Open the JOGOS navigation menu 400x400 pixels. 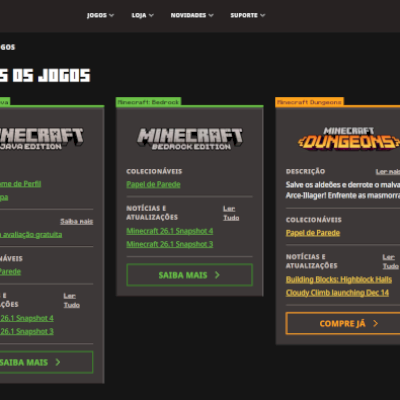click(x=100, y=15)
